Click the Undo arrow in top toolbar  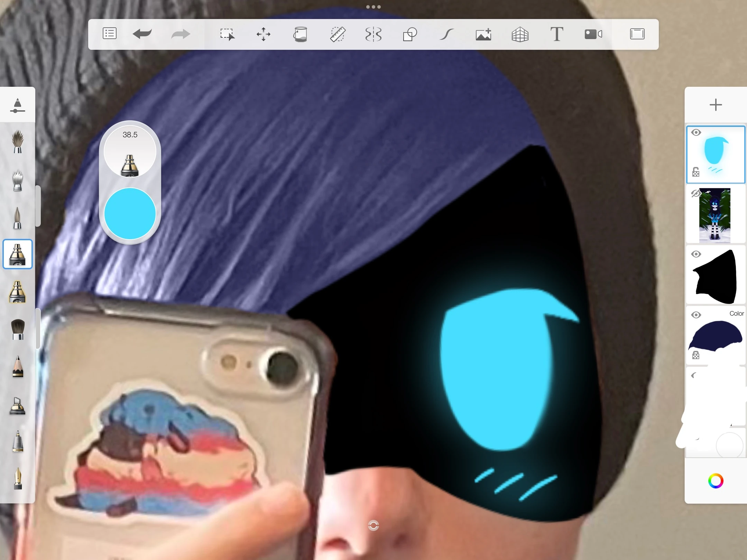(x=142, y=34)
